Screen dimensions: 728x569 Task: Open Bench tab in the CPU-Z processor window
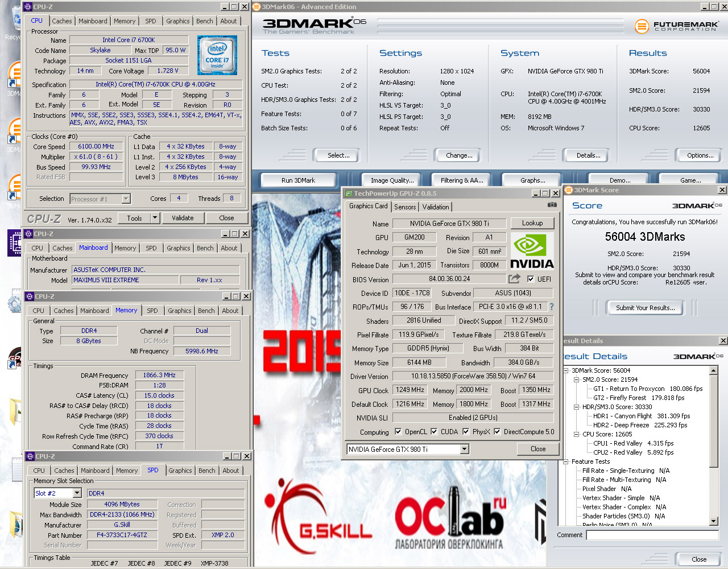click(x=205, y=21)
